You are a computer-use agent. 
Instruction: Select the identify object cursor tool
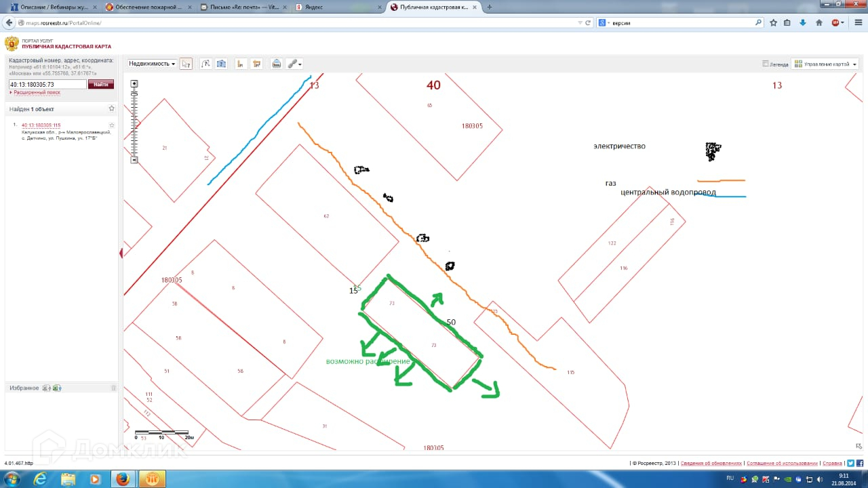pyautogui.click(x=186, y=64)
